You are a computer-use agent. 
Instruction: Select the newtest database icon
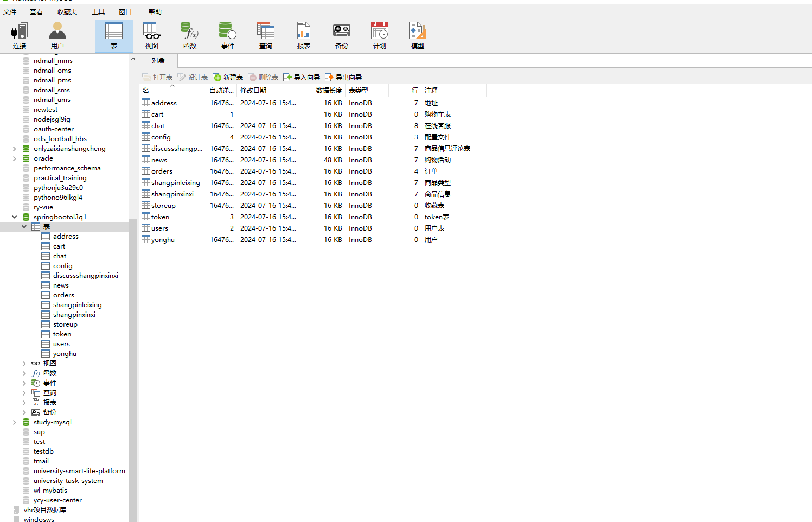coord(26,110)
